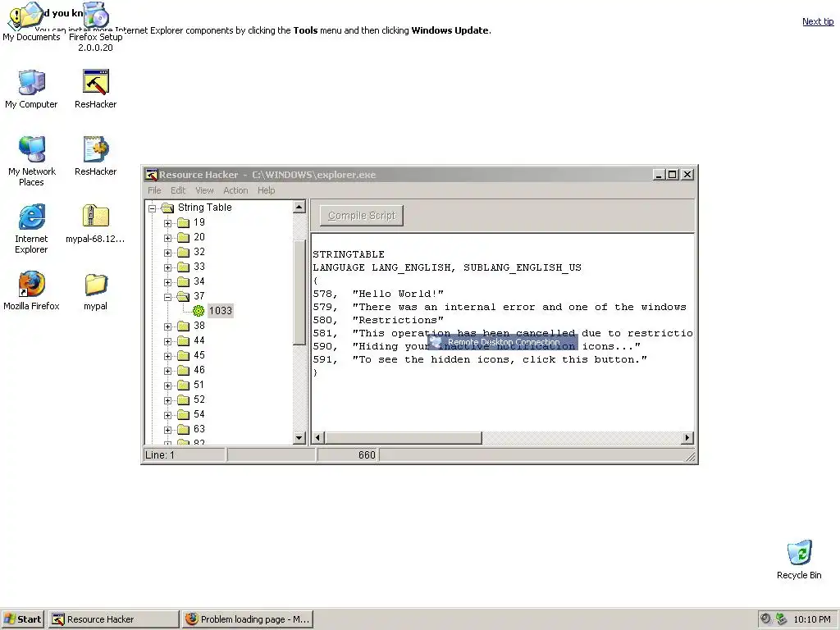
Task: Open the Action menu
Action: pyautogui.click(x=235, y=190)
